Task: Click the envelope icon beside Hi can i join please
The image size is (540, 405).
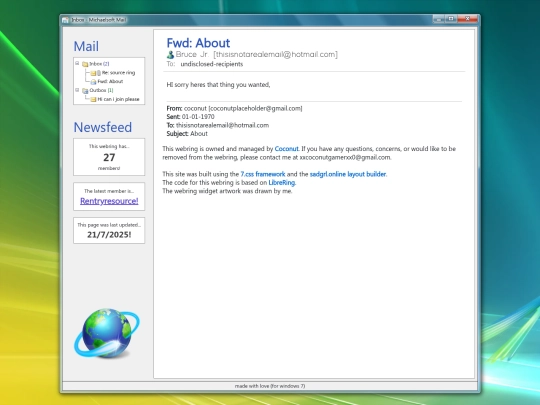Action: (93, 99)
